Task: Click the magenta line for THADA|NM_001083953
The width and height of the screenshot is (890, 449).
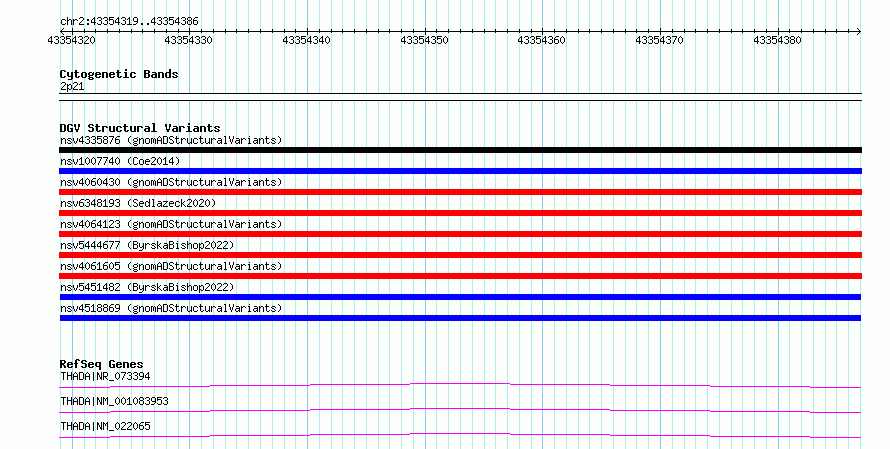Action: [460, 410]
